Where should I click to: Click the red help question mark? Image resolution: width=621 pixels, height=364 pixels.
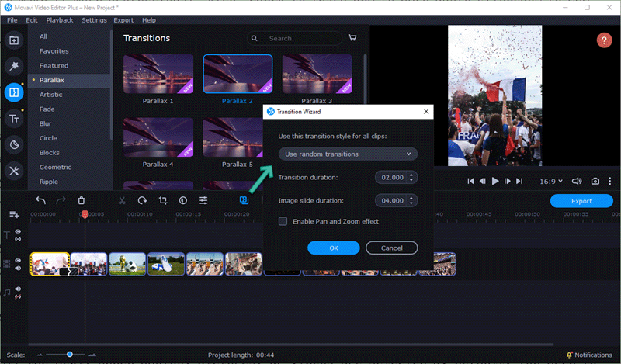click(604, 40)
